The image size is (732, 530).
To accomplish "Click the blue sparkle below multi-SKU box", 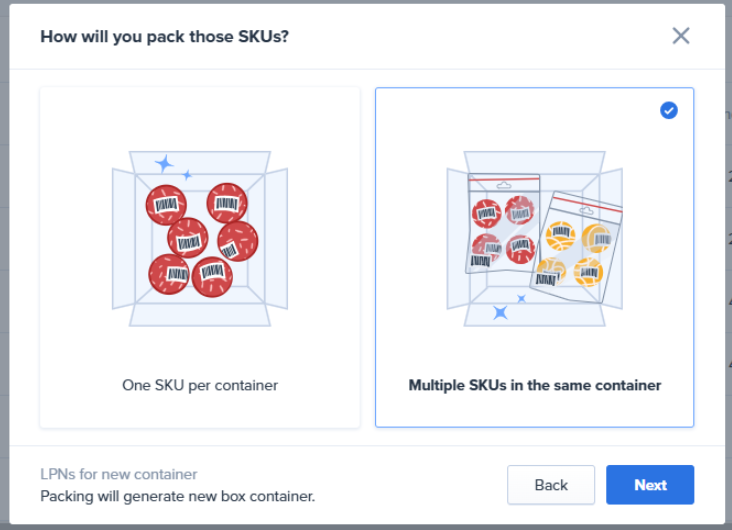I will pos(500,312).
